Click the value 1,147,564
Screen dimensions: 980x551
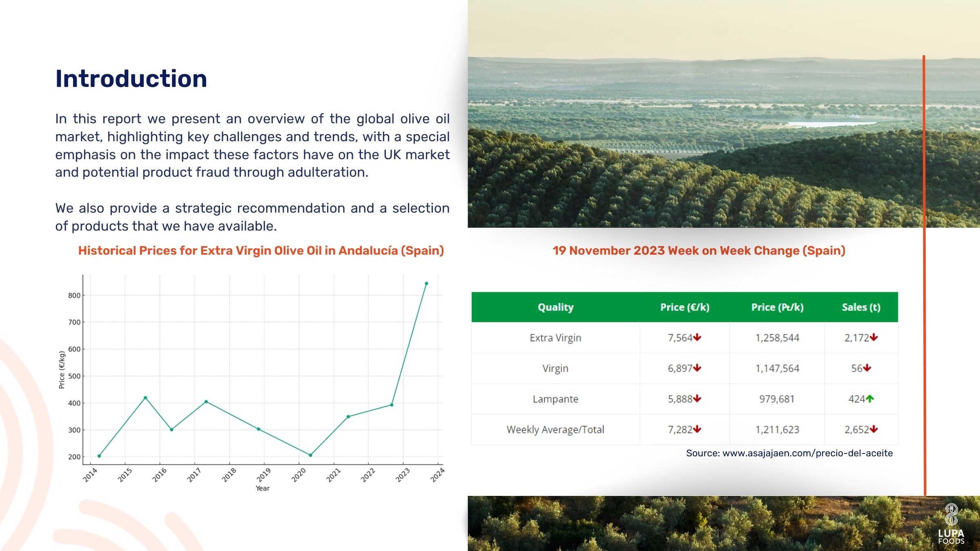click(777, 369)
